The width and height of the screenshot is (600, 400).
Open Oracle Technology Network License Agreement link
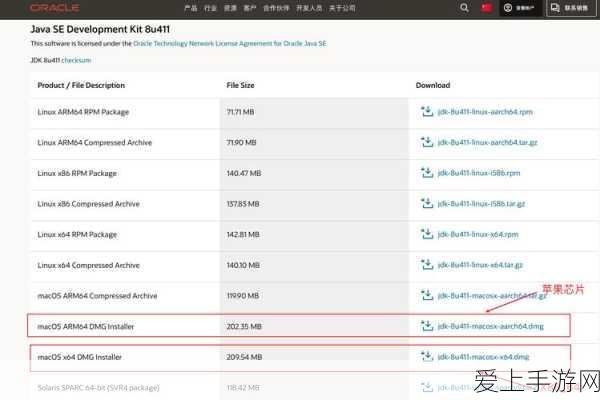pyautogui.click(x=230, y=44)
